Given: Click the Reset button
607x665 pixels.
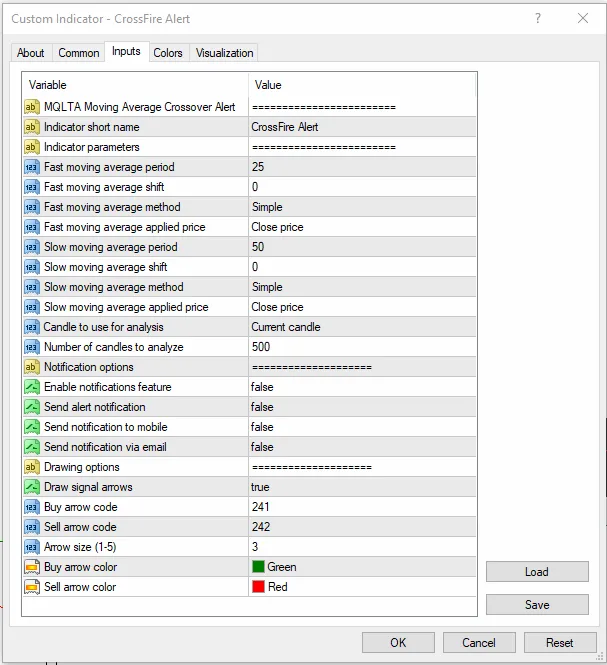Looking at the screenshot, I should 560,643.
